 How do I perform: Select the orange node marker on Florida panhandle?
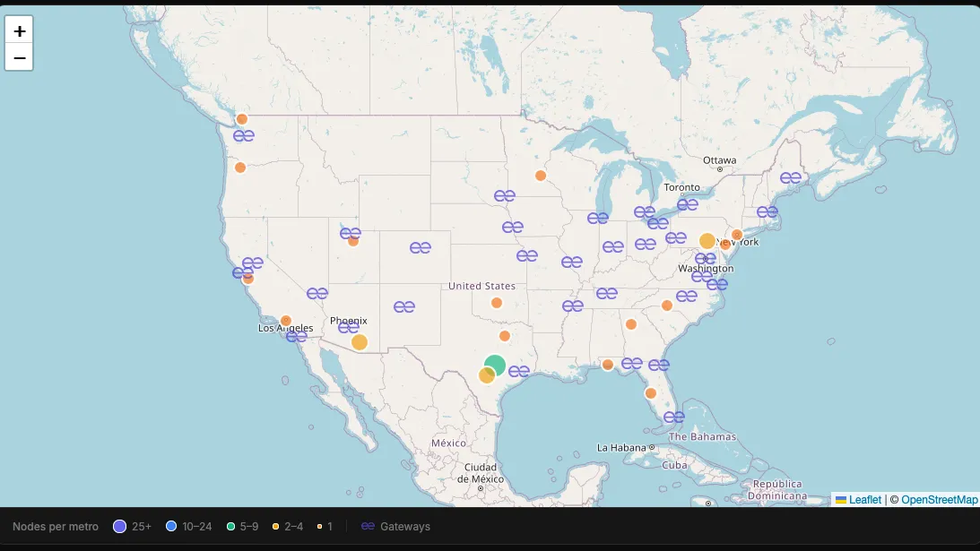[608, 365]
